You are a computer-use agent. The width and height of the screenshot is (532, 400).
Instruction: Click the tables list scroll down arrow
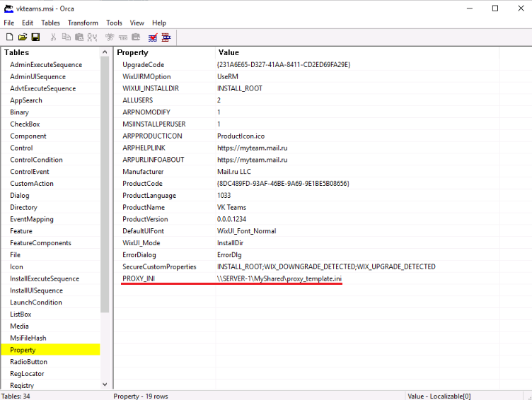click(106, 384)
